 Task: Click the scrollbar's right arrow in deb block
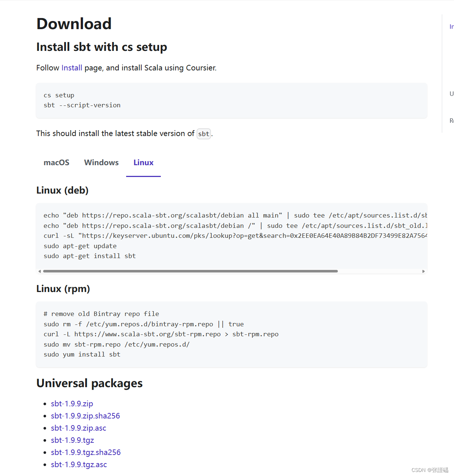tap(423, 271)
